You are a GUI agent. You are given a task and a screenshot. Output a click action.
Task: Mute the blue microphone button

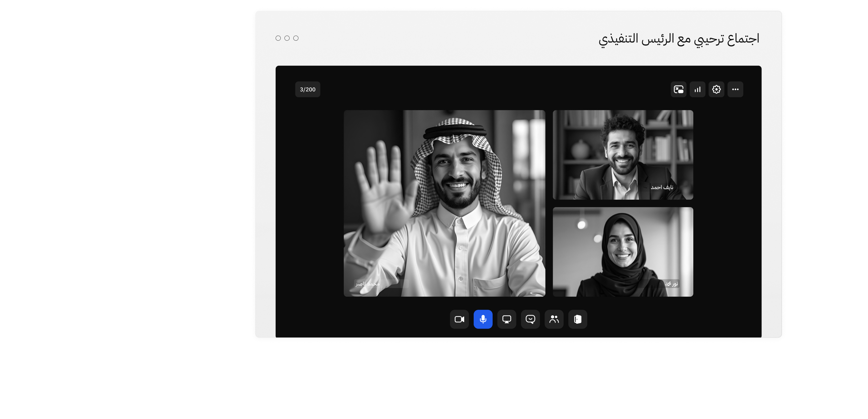(483, 319)
